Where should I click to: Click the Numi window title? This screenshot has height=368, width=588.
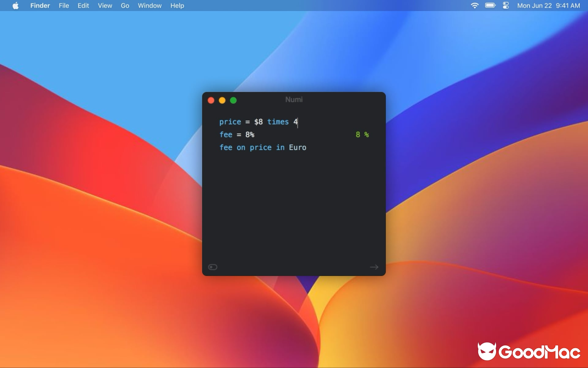pos(294,100)
